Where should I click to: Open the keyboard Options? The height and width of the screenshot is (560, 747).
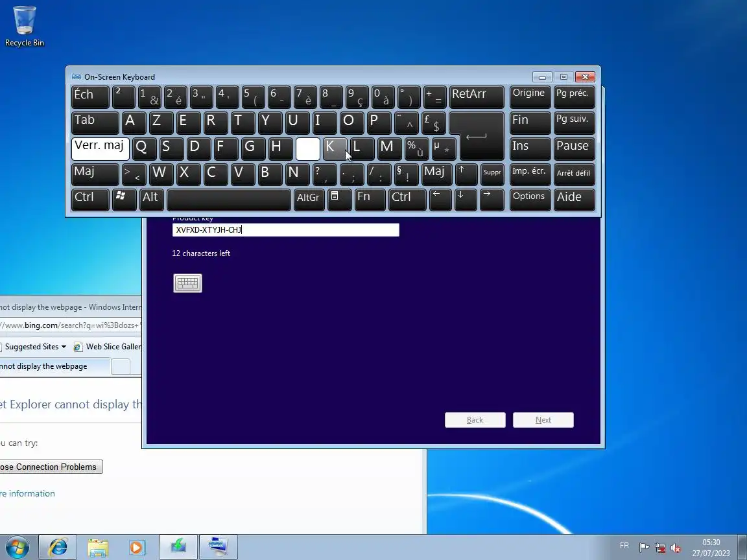(530, 200)
